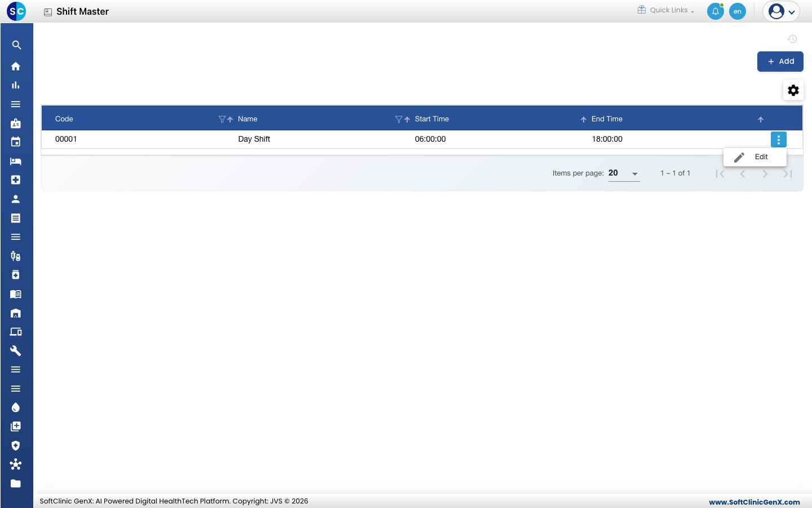The image size is (812, 508).
Task: Open the blood drop icon in sidebar
Action: pos(16,408)
